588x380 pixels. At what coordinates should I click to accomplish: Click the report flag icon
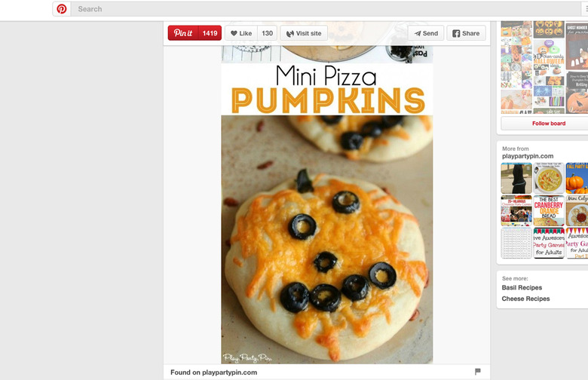477,372
